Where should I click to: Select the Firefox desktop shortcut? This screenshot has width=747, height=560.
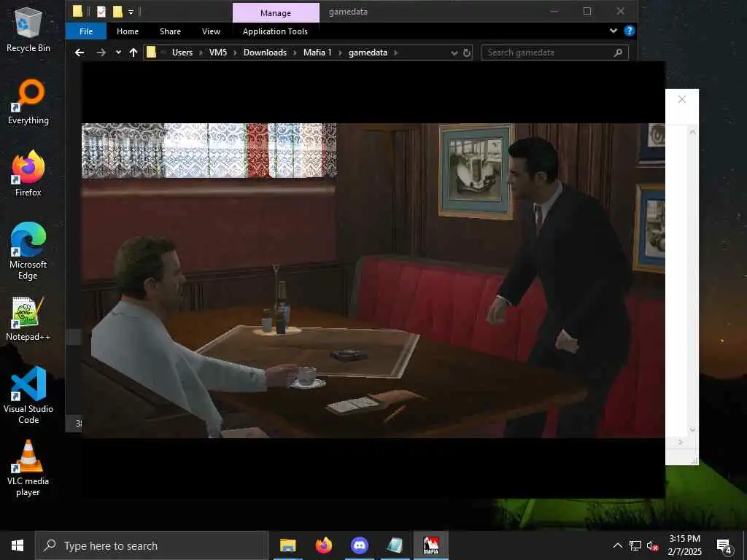pyautogui.click(x=28, y=174)
